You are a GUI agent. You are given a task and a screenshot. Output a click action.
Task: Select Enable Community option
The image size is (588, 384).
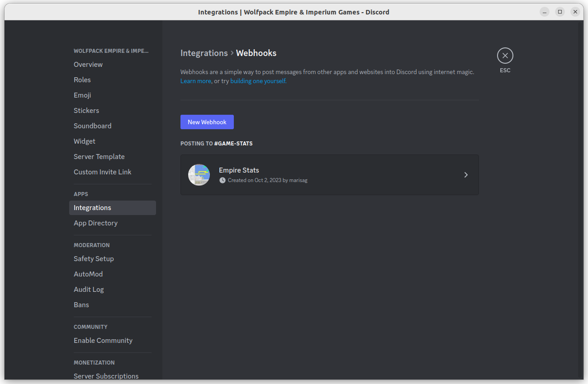(x=113, y=341)
